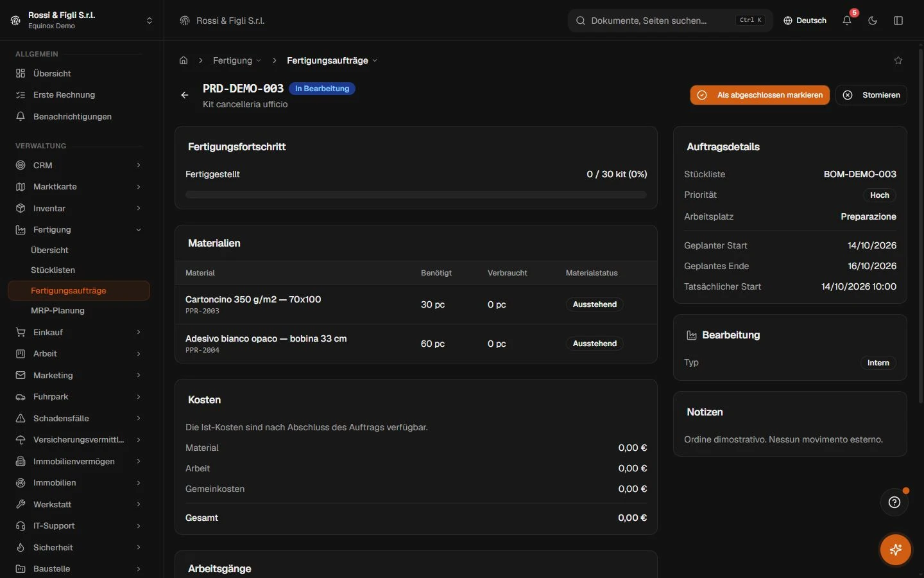The image size is (924, 578).
Task: Click the notifications bell icon
Action: tap(847, 21)
